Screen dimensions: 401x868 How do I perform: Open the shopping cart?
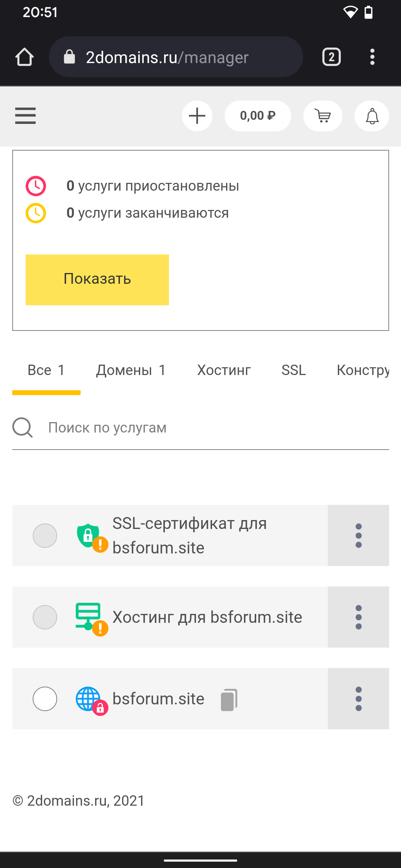323,116
